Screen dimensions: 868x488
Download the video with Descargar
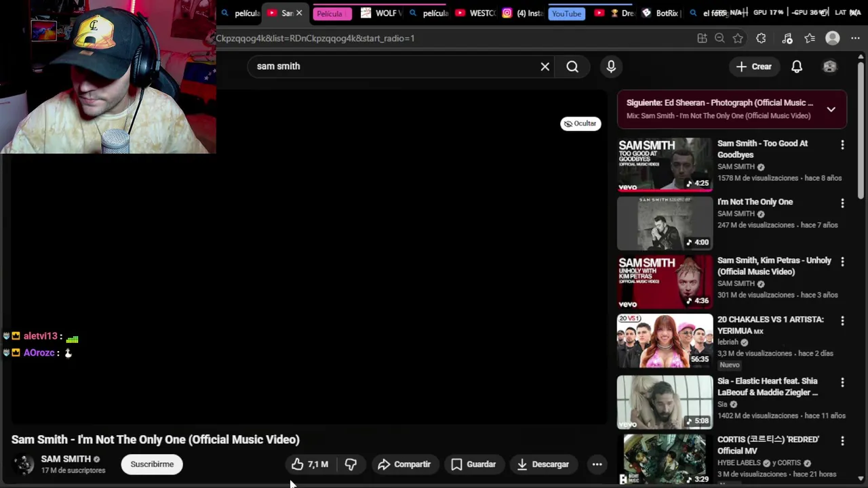click(543, 464)
